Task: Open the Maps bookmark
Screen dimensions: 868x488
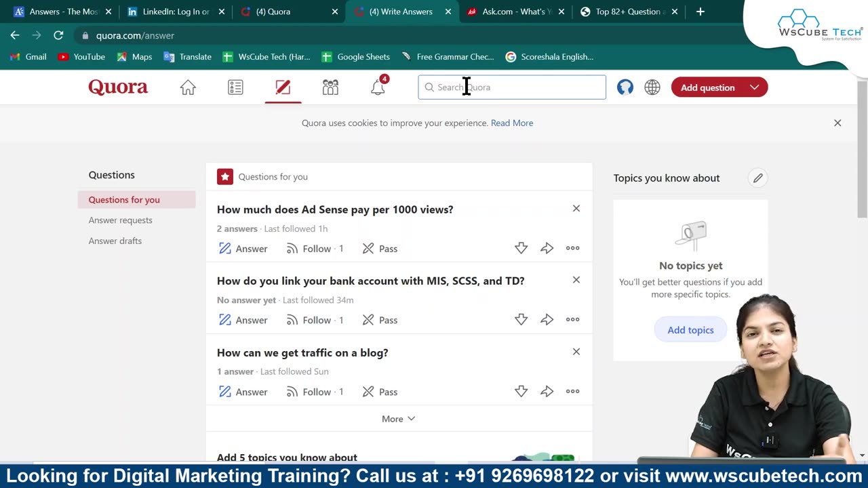Action: (134, 57)
